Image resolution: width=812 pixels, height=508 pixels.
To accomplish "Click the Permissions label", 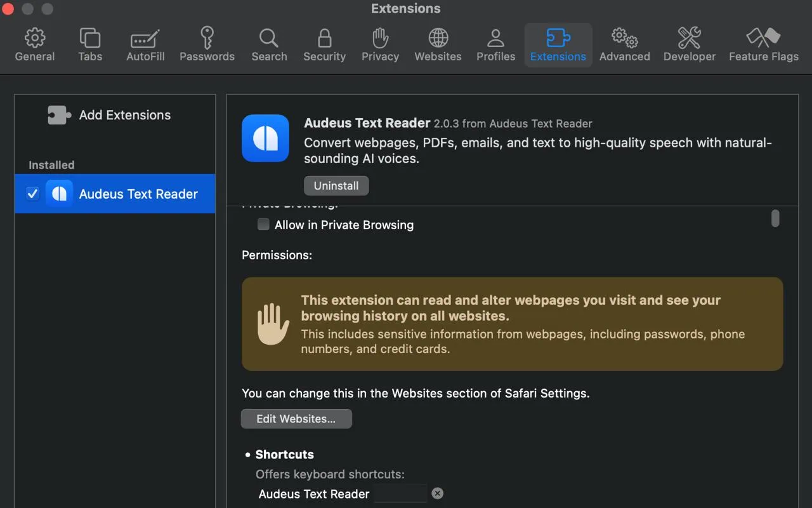I will pyautogui.click(x=277, y=255).
